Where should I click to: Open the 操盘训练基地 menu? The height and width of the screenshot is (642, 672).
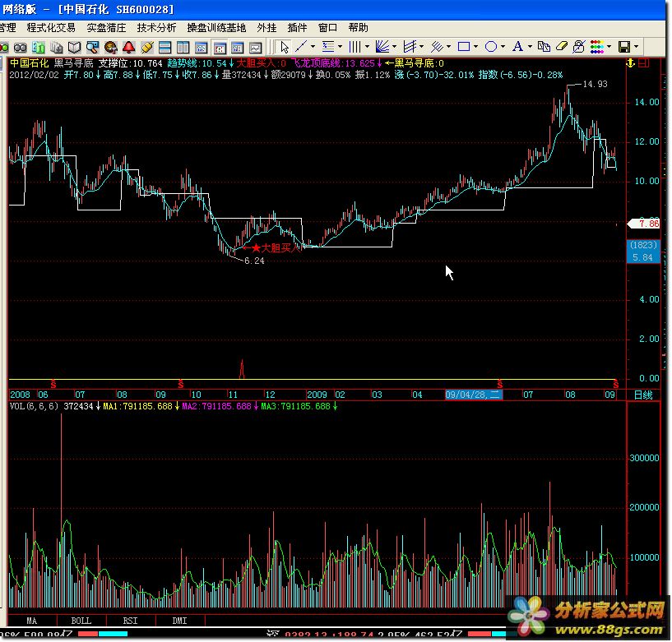tap(216, 28)
